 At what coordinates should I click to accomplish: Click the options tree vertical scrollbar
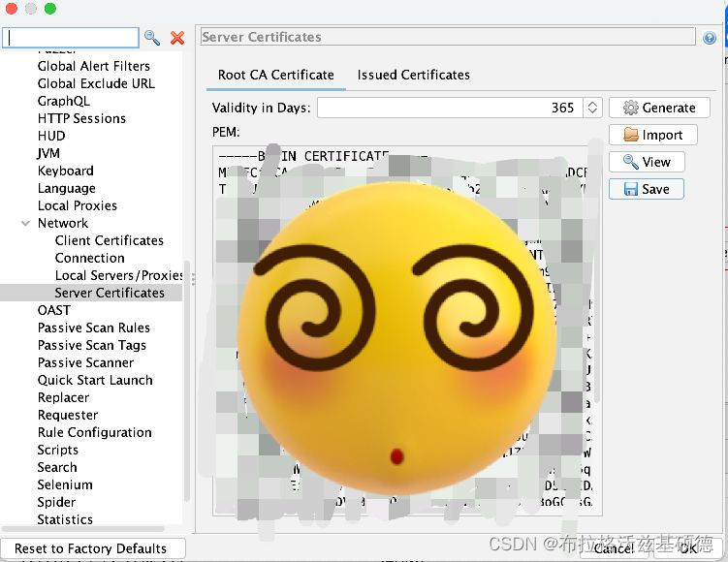[x=187, y=381]
